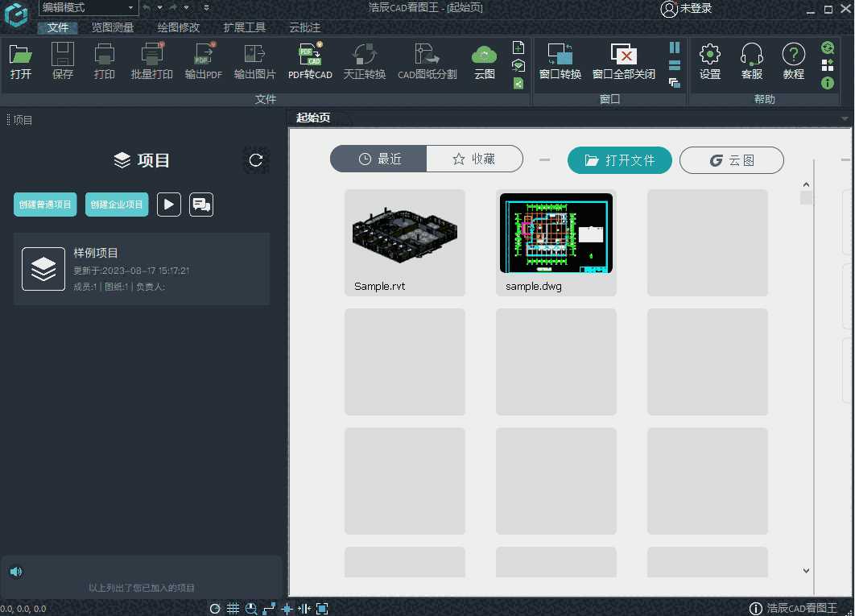Open the 教程 tutorials panel
855x616 pixels.
coord(793,60)
